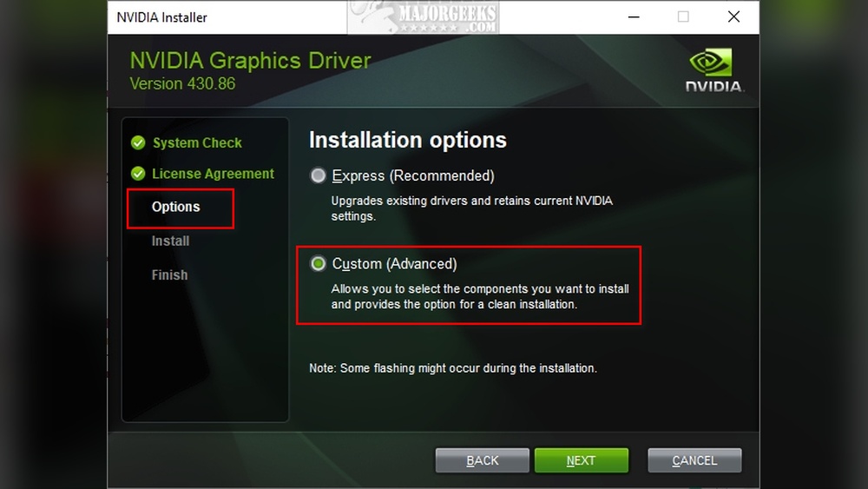The height and width of the screenshot is (489, 868).
Task: Click the NVIDIA logo in the header
Action: [714, 70]
